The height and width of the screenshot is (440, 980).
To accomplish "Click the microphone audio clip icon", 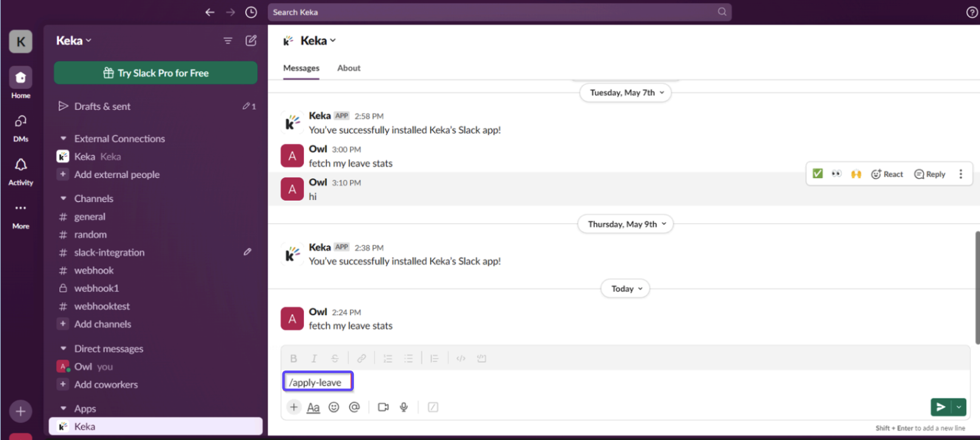I will [404, 407].
